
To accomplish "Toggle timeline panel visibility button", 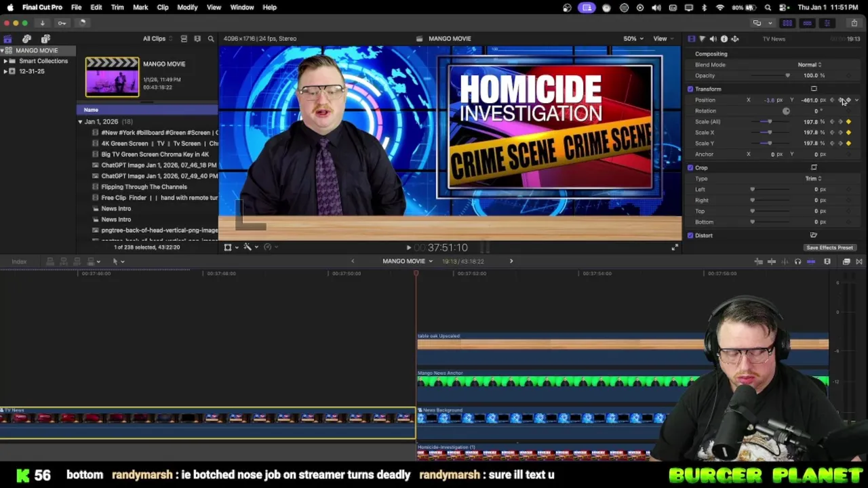I will 807,23.
